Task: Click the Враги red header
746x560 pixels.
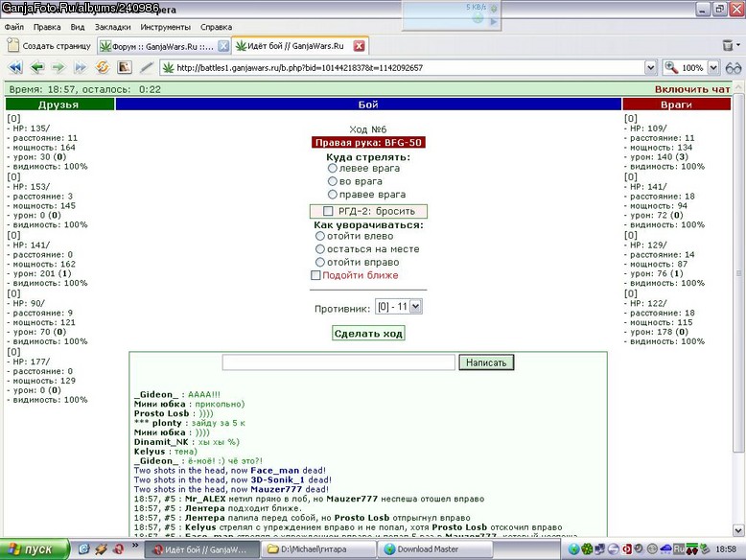Action: click(676, 105)
